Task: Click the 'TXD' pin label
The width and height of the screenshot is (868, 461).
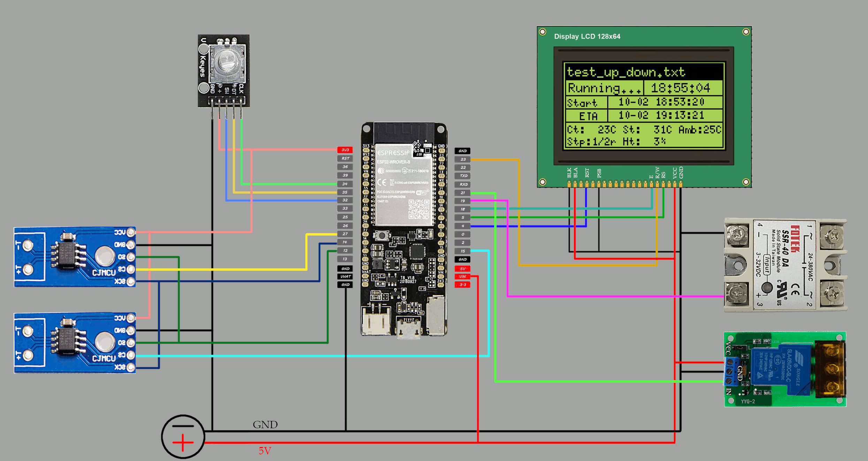Action: click(463, 176)
